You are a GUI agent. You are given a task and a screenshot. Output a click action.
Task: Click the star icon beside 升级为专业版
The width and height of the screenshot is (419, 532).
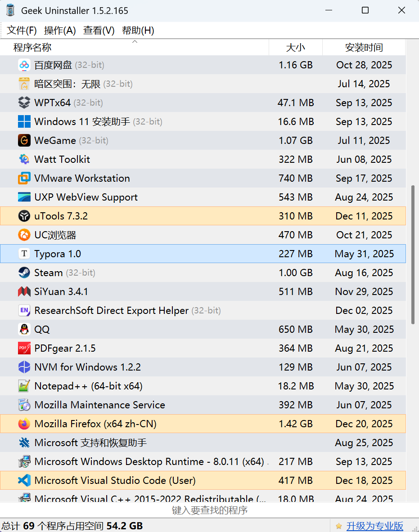(338, 526)
